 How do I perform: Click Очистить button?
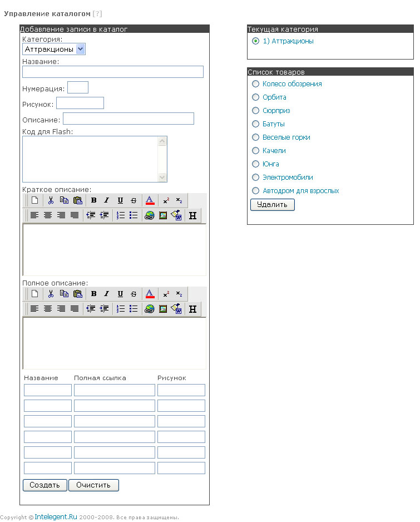click(x=93, y=485)
